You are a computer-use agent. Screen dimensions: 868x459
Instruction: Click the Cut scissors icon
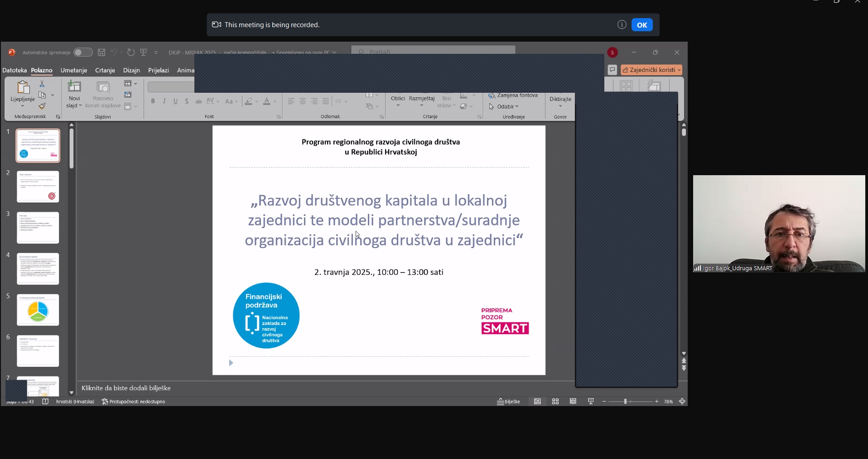pos(42,84)
